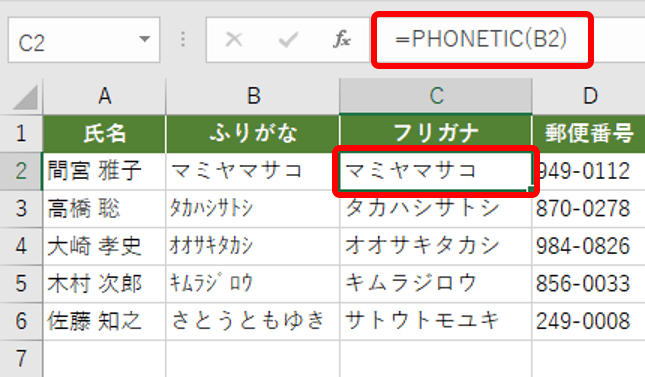Image resolution: width=645 pixels, height=377 pixels.
Task: Select the 氏名 header cell
Action: click(x=104, y=134)
